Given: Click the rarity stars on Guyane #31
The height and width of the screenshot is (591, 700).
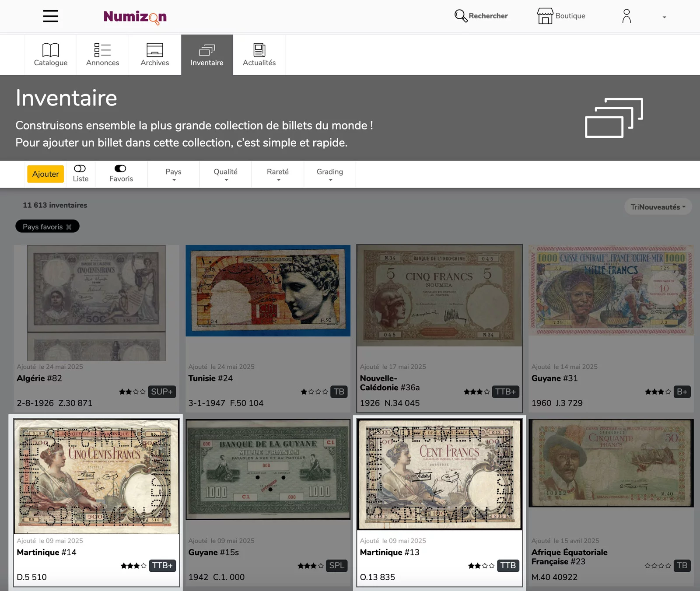Looking at the screenshot, I should (x=658, y=392).
